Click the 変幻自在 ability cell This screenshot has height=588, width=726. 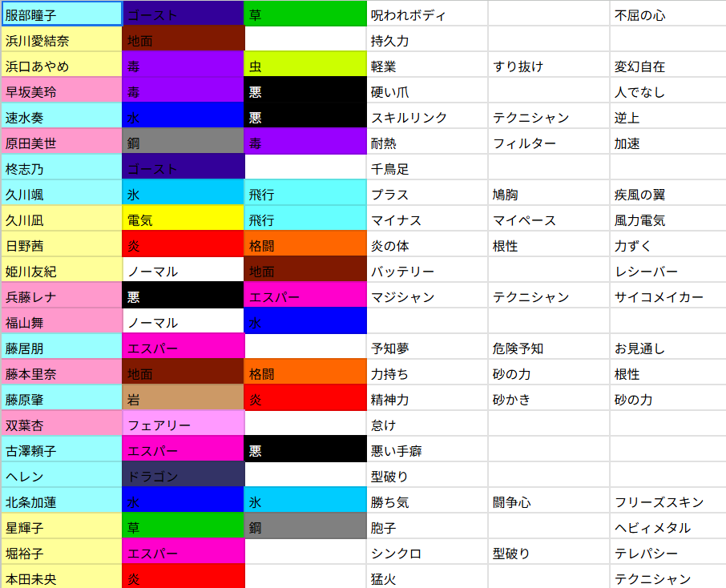click(668, 66)
